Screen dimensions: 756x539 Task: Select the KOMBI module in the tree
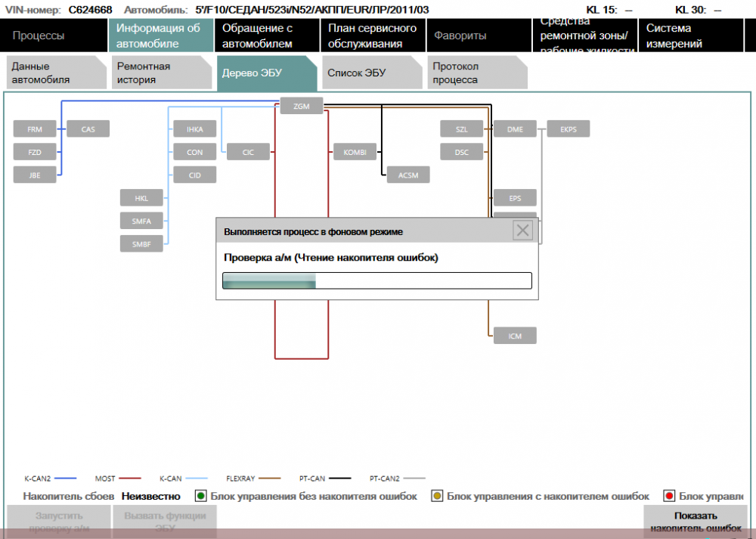pos(355,152)
